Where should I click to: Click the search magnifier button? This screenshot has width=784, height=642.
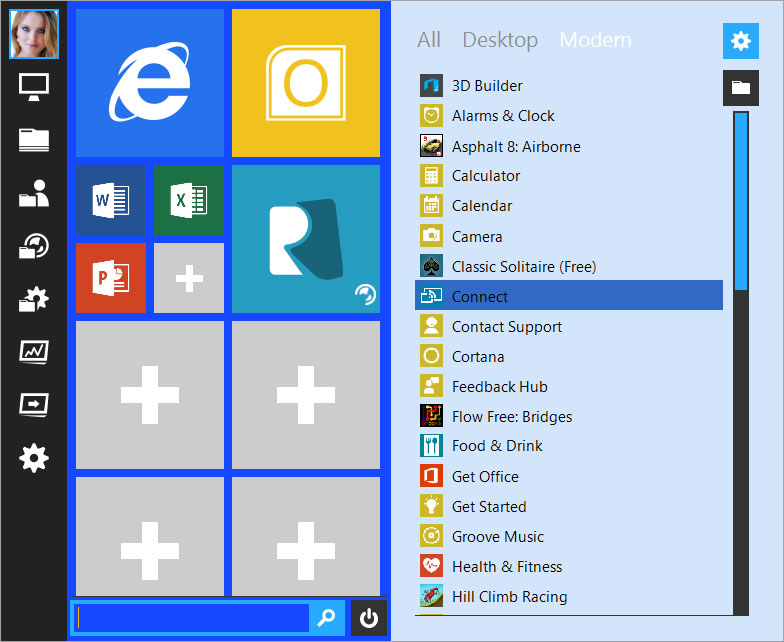point(327,618)
